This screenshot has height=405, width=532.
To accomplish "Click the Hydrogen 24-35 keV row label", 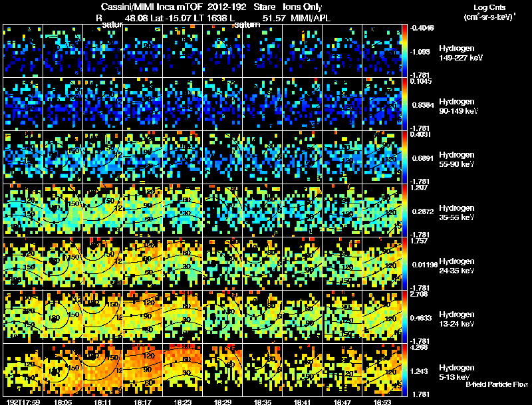I will (x=457, y=265).
